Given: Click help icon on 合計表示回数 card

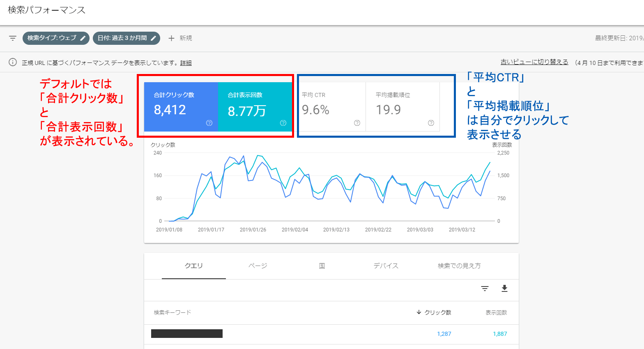Looking at the screenshot, I should pyautogui.click(x=283, y=123).
